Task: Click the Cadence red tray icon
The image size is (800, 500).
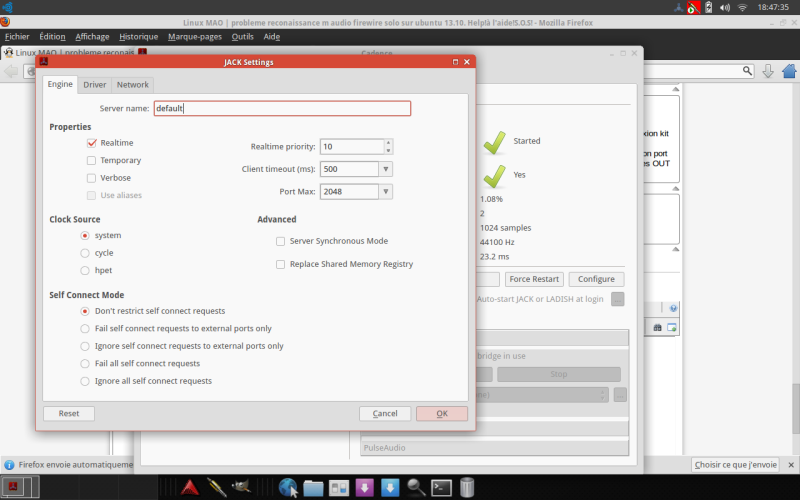Action: point(693,7)
